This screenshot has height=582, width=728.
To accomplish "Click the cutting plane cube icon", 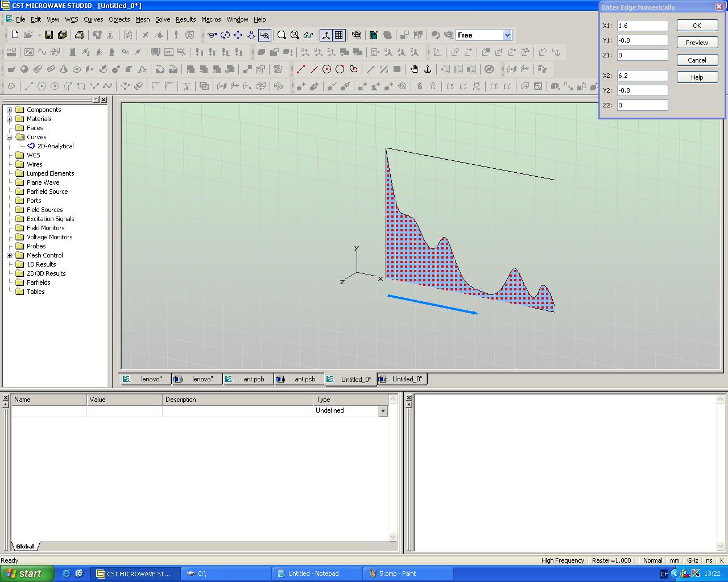I will pyautogui.click(x=374, y=35).
